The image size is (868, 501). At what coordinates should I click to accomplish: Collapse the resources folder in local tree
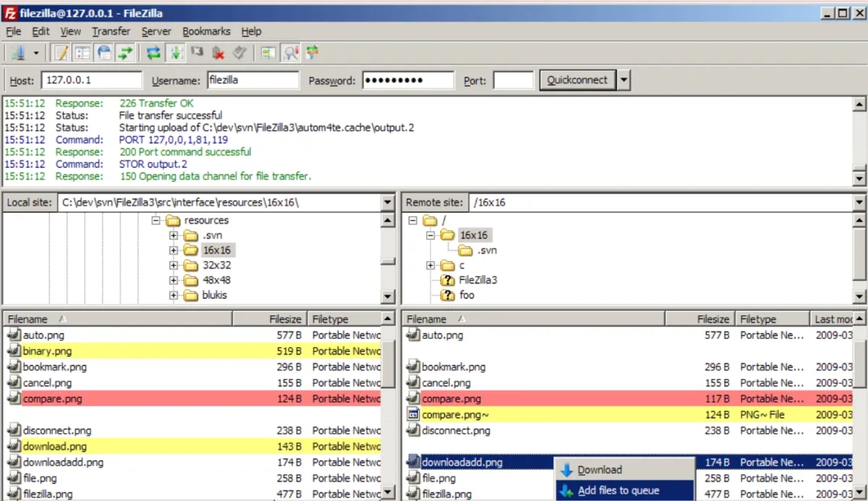[156, 220]
